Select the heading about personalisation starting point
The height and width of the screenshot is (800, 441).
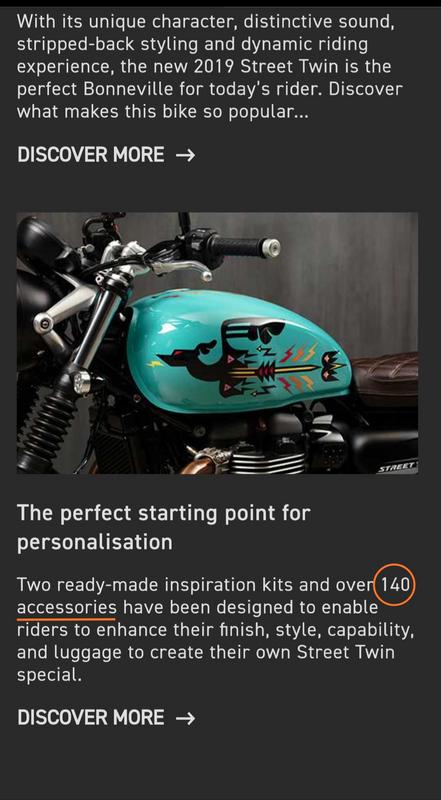click(x=163, y=528)
